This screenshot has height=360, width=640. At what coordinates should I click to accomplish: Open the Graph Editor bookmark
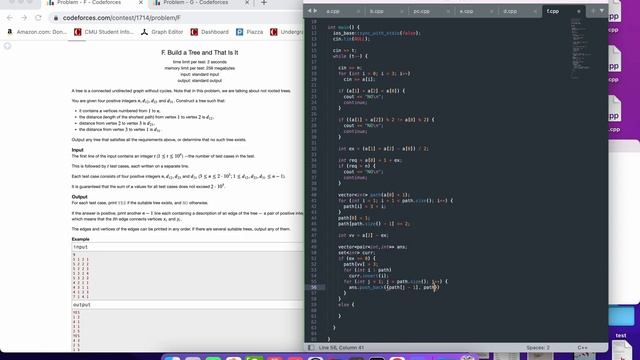(x=162, y=32)
